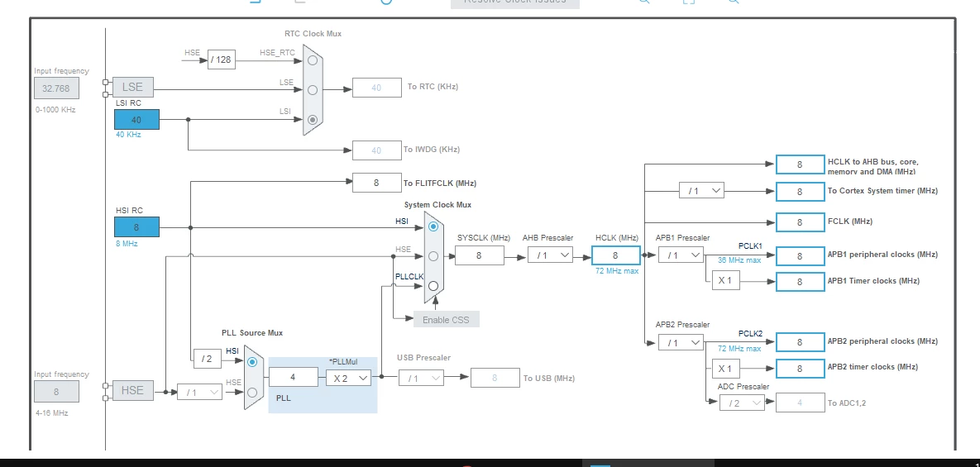Click the '36 MHz max' label under PCLK1
980x467 pixels.
(739, 260)
